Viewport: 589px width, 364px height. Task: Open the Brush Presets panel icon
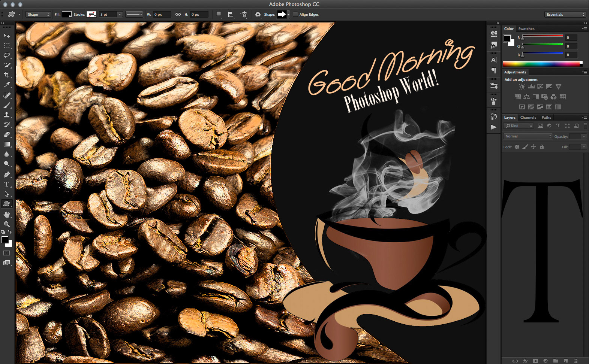click(x=494, y=86)
